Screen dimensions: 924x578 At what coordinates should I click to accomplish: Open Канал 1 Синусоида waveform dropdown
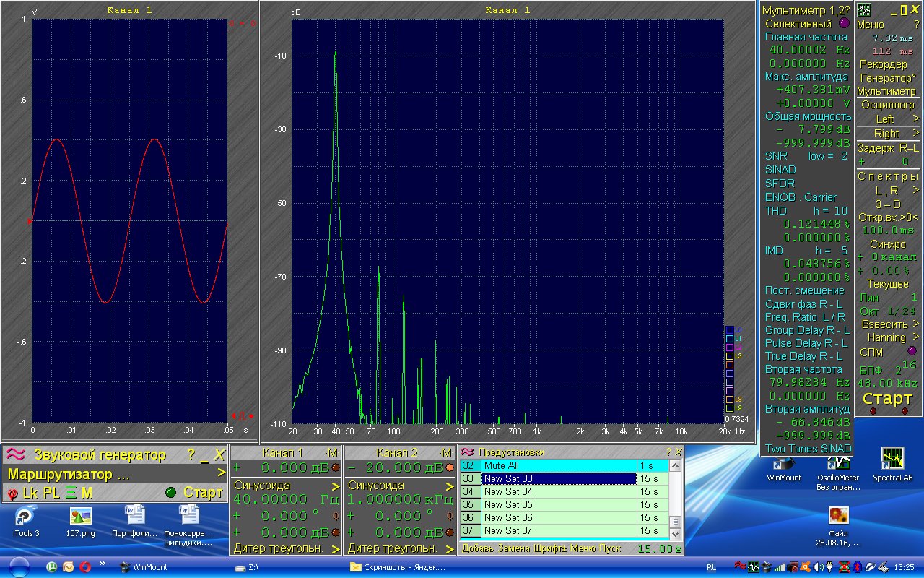pos(285,486)
